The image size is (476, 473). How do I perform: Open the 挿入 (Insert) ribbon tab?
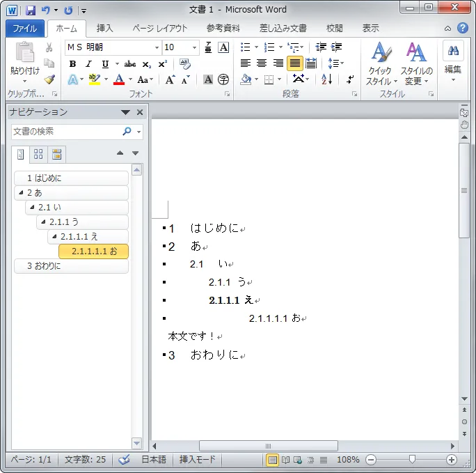pos(104,29)
